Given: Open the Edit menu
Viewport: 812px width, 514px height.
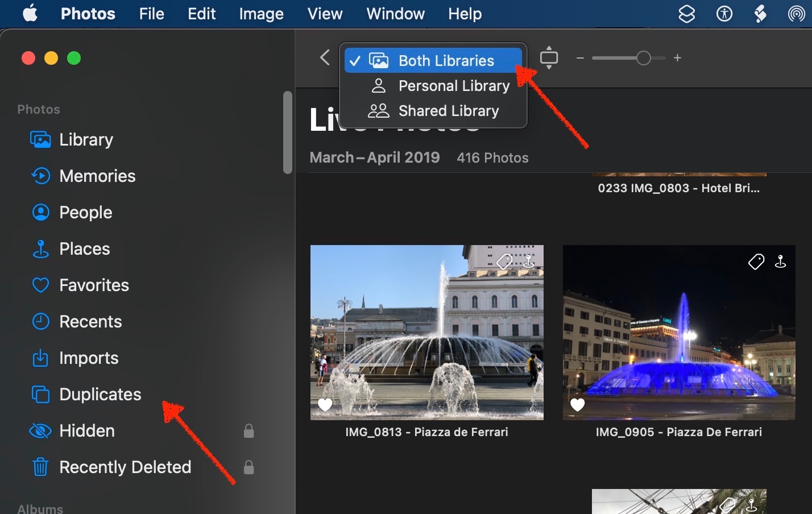Looking at the screenshot, I should tap(202, 14).
